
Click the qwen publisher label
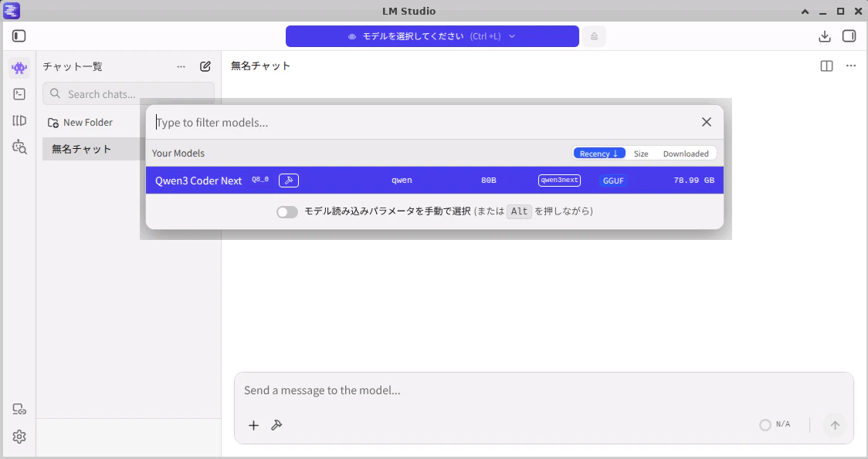click(x=402, y=181)
